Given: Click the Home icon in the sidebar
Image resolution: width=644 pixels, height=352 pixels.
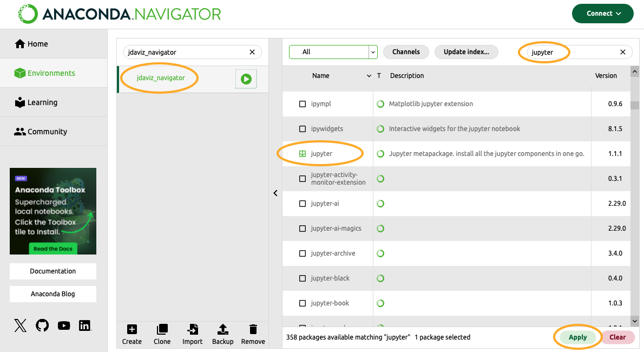Looking at the screenshot, I should [21, 43].
